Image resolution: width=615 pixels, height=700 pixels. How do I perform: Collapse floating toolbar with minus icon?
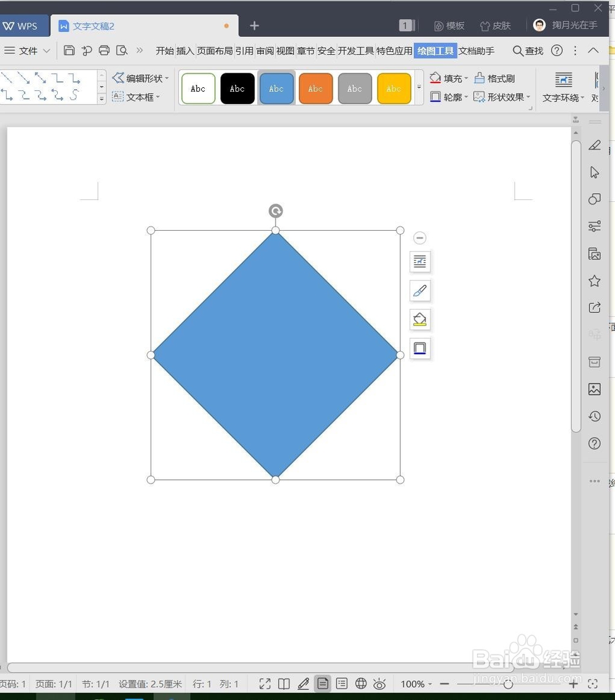click(x=419, y=238)
